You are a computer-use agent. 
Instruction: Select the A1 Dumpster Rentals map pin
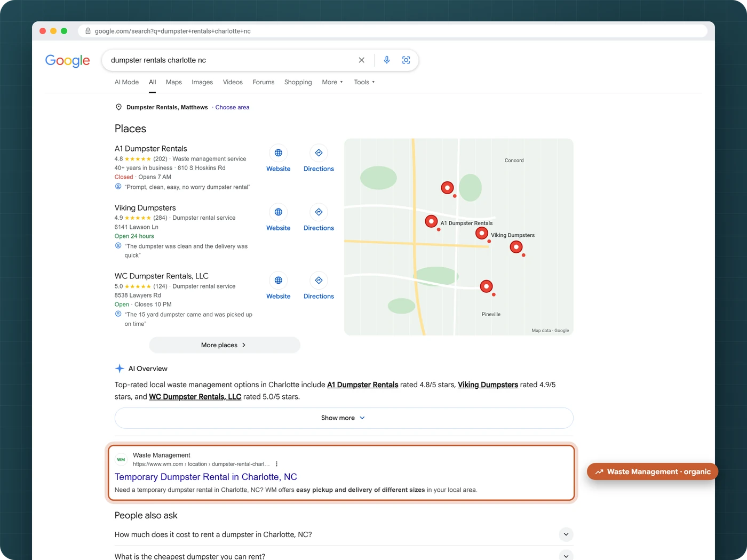click(x=431, y=221)
